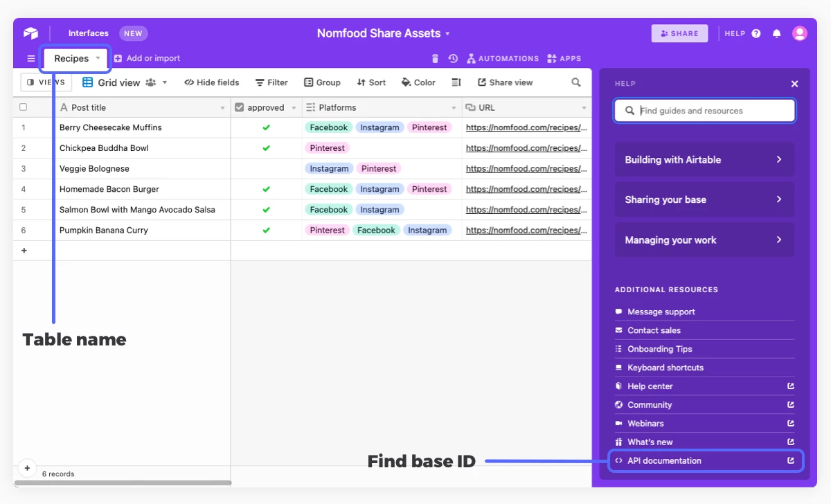
Task: Click the search magnifier in toolbar
Action: [x=576, y=82]
